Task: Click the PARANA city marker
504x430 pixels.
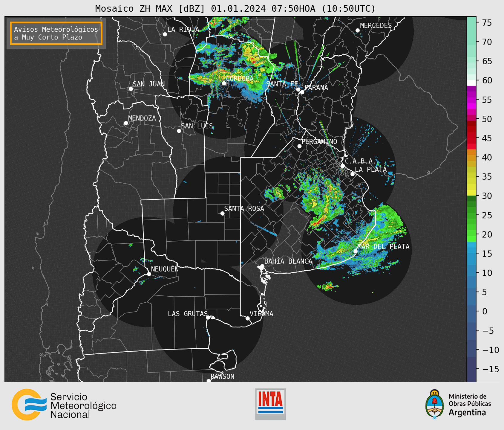Action: pyautogui.click(x=302, y=92)
